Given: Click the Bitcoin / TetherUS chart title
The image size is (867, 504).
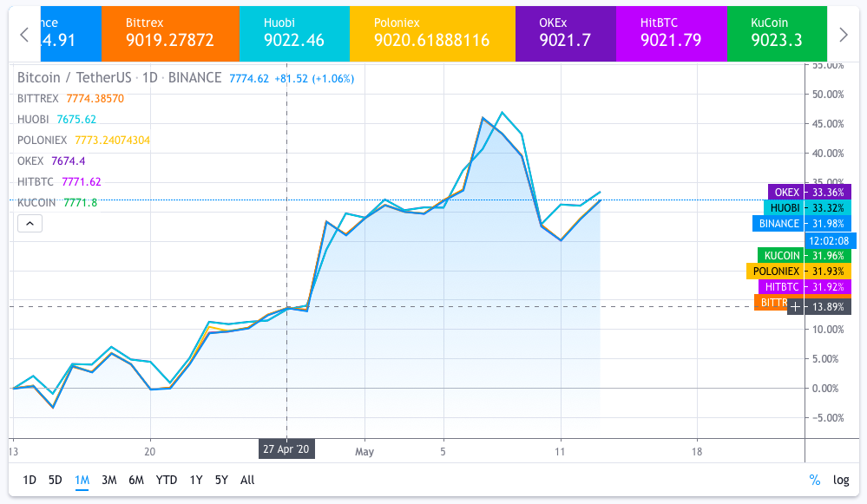Looking at the screenshot, I should coord(119,78).
